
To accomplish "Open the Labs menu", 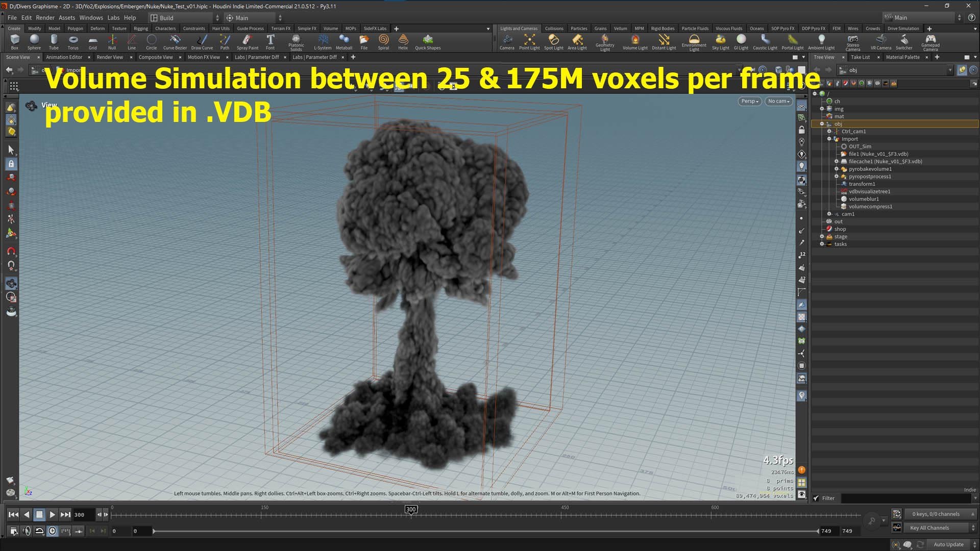I will coord(113,17).
